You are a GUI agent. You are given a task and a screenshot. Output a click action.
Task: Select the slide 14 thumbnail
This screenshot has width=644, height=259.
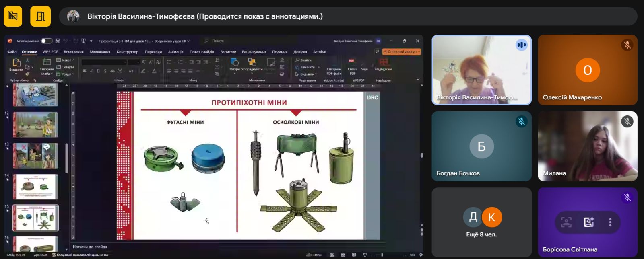(x=36, y=187)
